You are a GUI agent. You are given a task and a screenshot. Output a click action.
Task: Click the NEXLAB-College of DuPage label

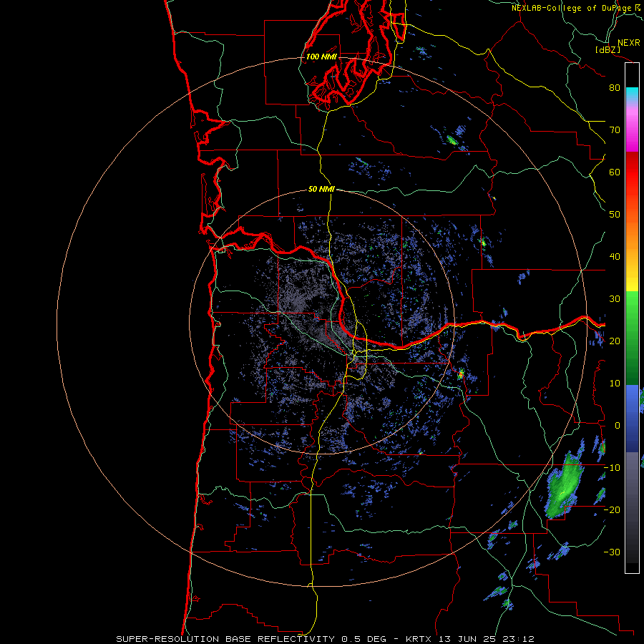coord(572,8)
